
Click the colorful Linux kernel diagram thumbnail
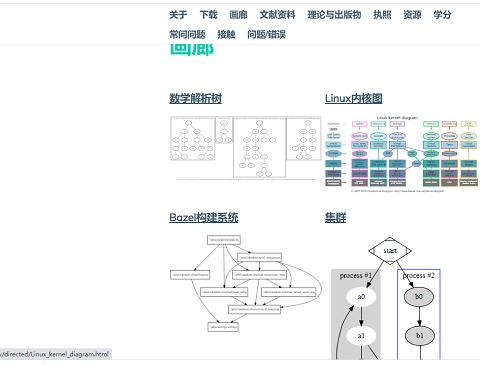pyautogui.click(x=402, y=154)
